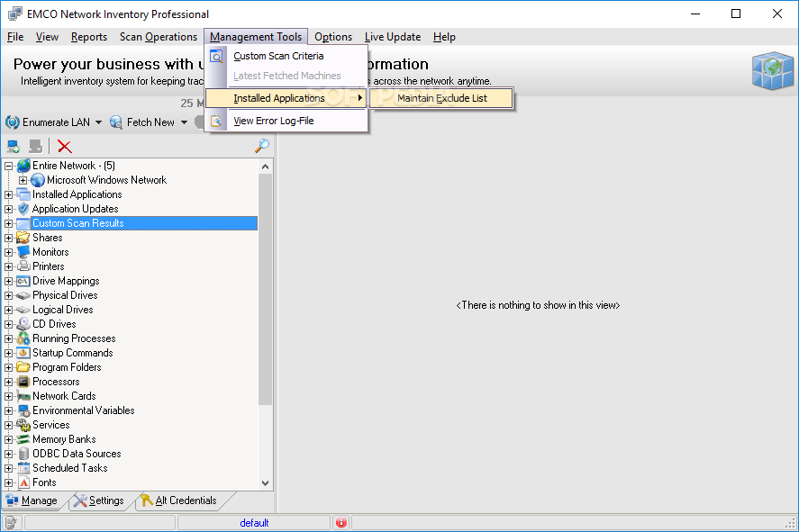The width and height of the screenshot is (799, 532).
Task: Click the Custom Scan Criteria menu icon
Action: click(x=216, y=56)
